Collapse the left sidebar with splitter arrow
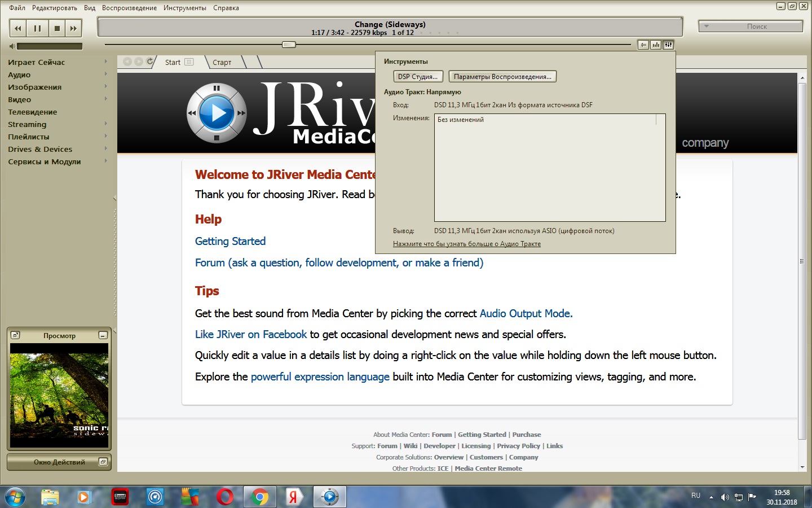812x508 pixels. coord(114,198)
